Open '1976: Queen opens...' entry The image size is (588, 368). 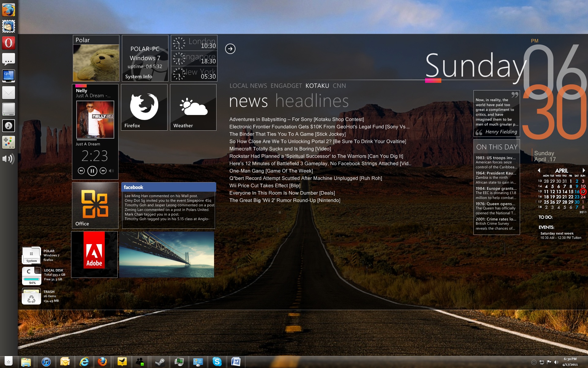496,208
